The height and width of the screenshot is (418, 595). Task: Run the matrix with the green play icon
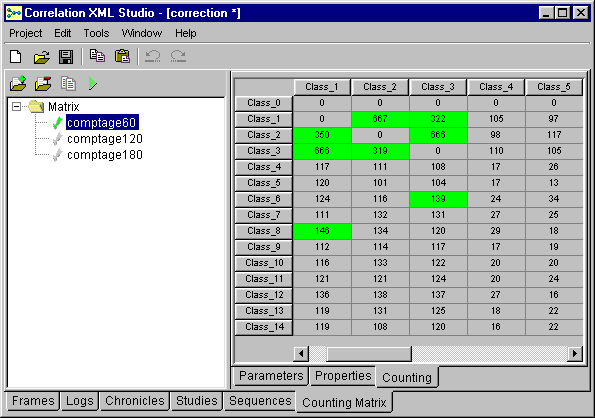93,83
